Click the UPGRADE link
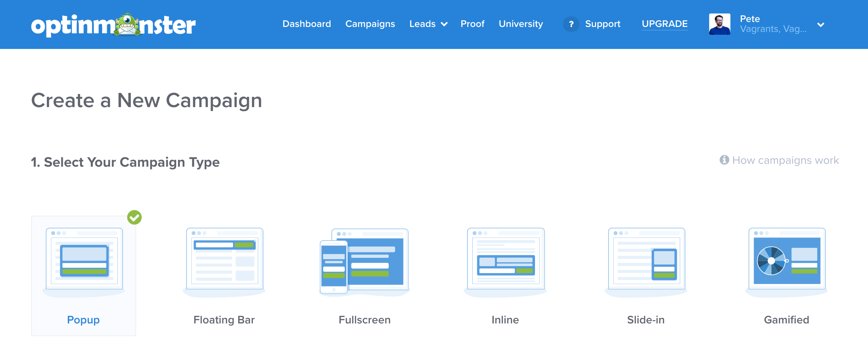The image size is (868, 344). point(665,24)
